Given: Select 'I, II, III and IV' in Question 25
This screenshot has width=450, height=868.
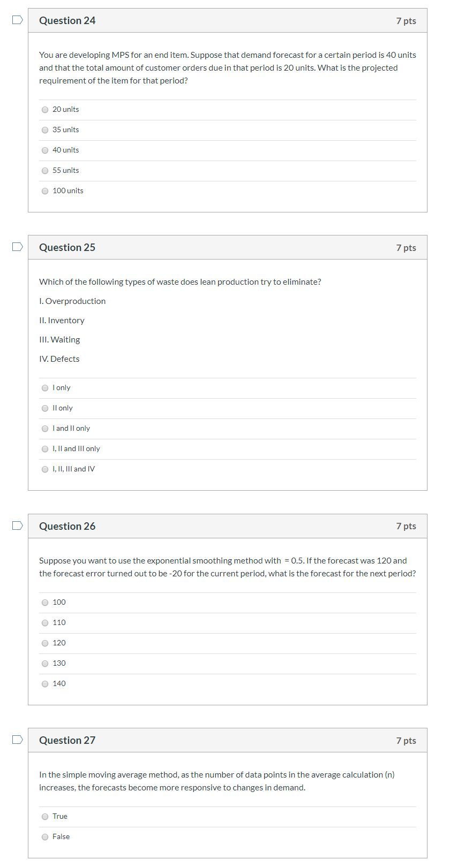Looking at the screenshot, I should [x=45, y=469].
